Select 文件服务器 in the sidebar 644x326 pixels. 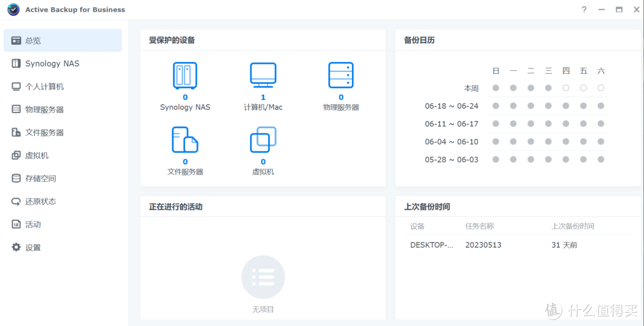click(63, 132)
